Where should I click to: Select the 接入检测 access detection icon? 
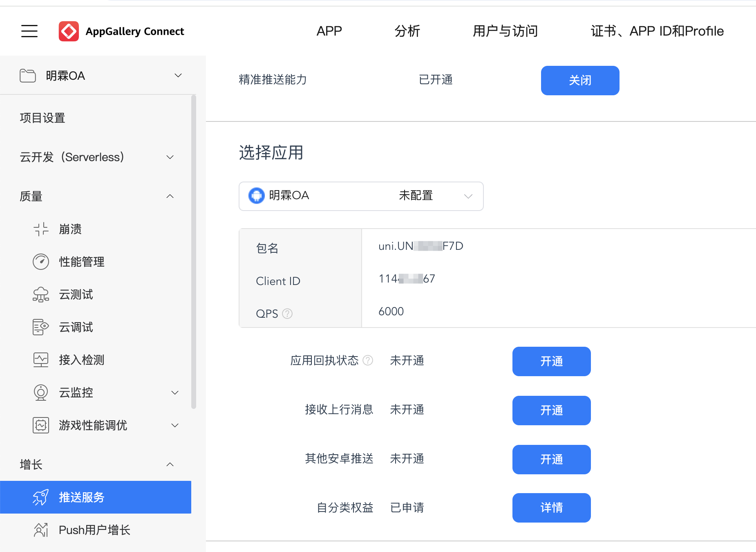(x=40, y=359)
